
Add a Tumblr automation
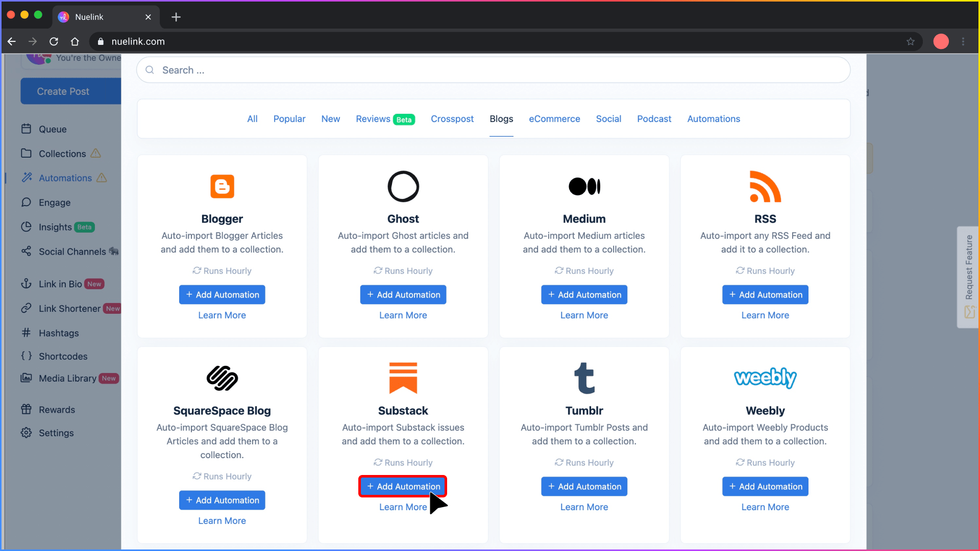tap(584, 486)
